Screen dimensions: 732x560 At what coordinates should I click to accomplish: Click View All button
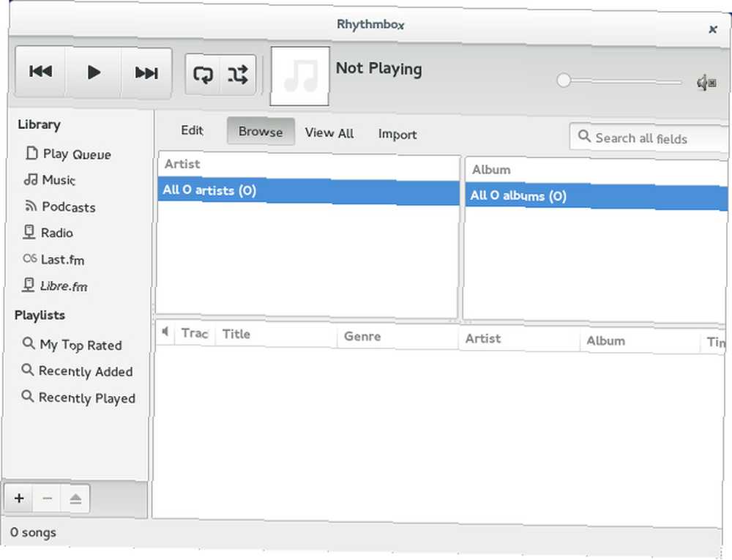coord(329,133)
